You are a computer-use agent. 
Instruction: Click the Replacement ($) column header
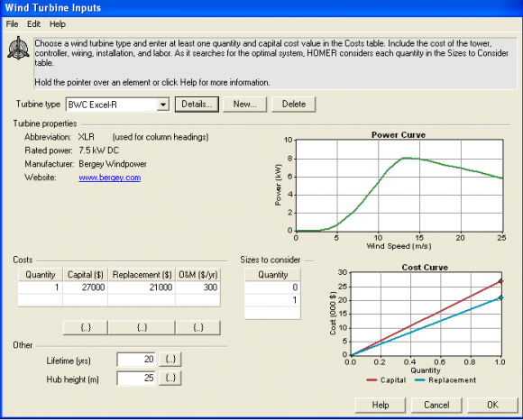click(142, 275)
